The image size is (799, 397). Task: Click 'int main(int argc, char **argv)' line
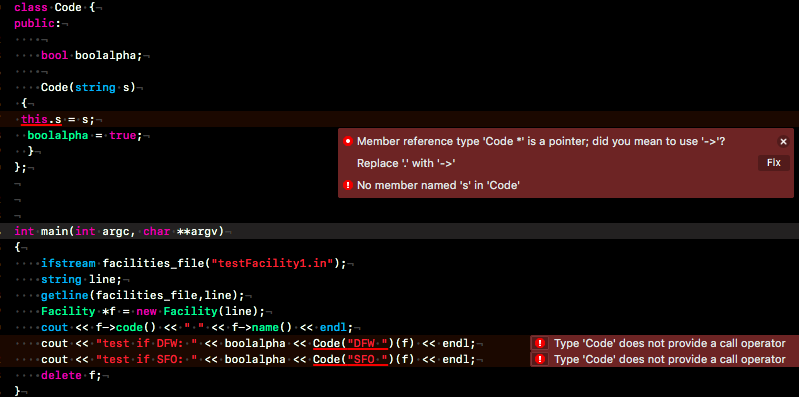click(x=119, y=231)
